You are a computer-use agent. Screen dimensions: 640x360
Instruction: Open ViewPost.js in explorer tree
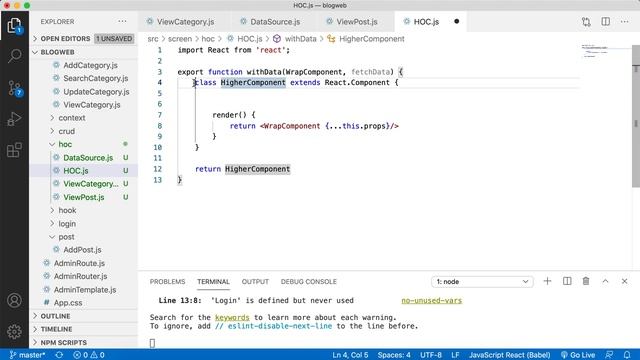tap(84, 197)
